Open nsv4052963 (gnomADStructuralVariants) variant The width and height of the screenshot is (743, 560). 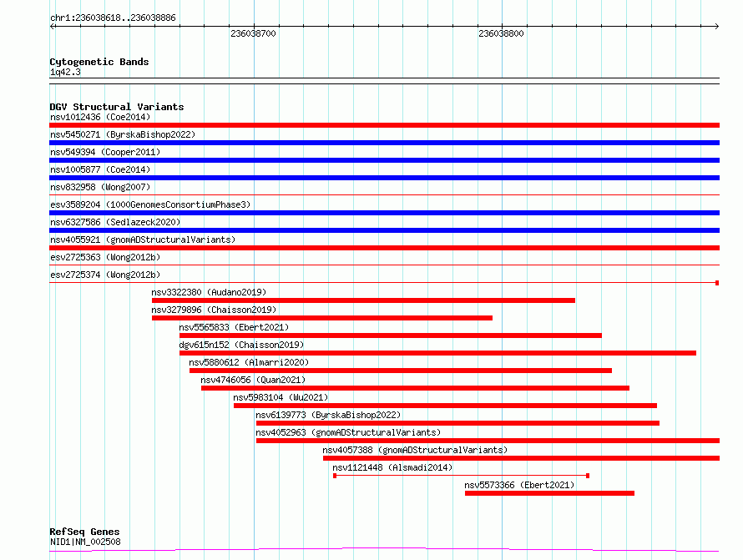click(348, 432)
